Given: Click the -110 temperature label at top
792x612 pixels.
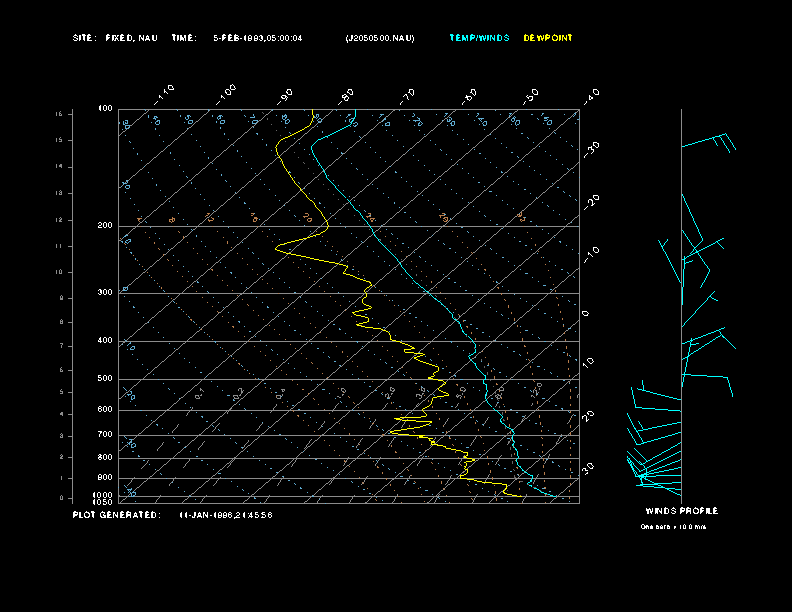Looking at the screenshot, I should (x=166, y=91).
